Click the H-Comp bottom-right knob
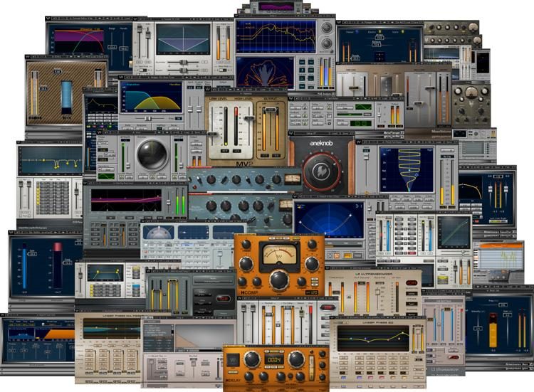This screenshot has height=392, width=534. pyautogui.click(x=301, y=282)
